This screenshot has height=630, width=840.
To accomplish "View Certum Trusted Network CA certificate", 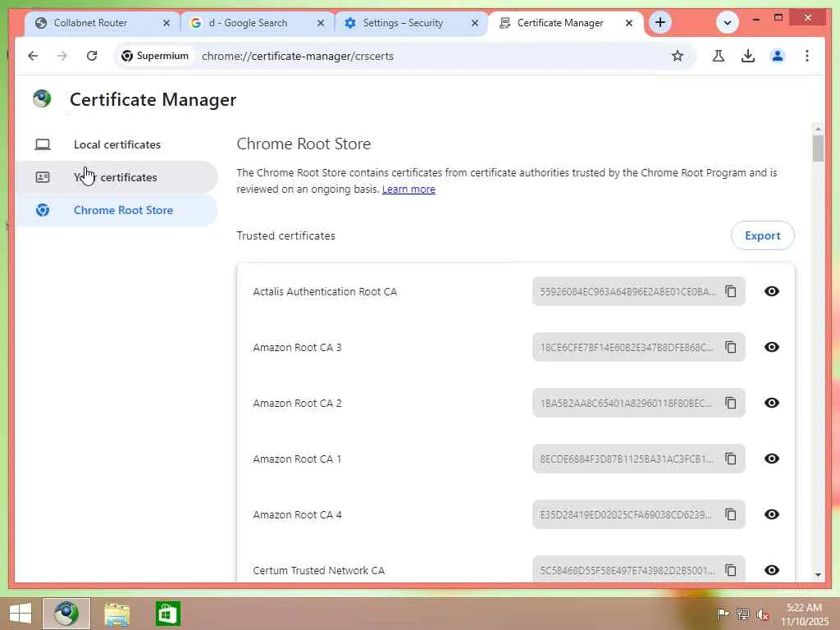I will 771,570.
